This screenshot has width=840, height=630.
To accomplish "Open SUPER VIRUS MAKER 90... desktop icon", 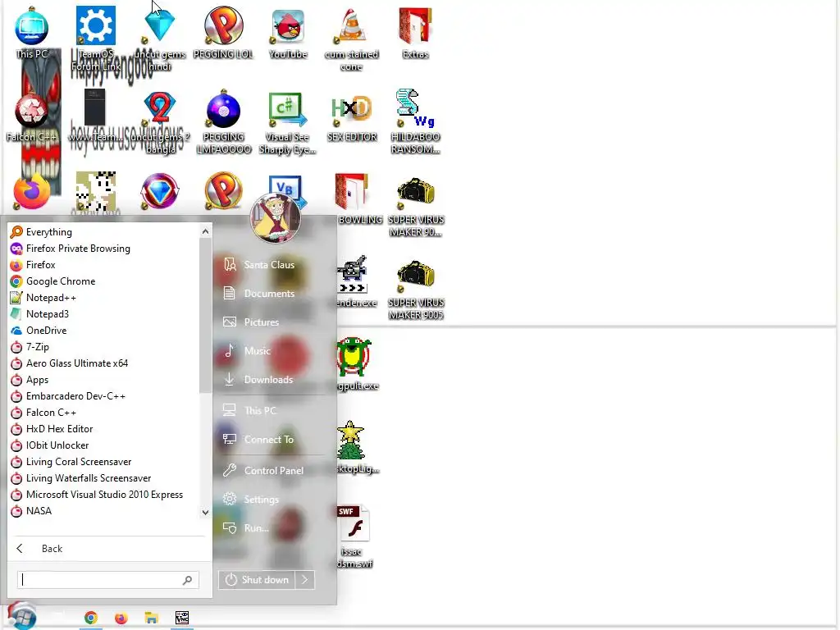I will (x=416, y=206).
